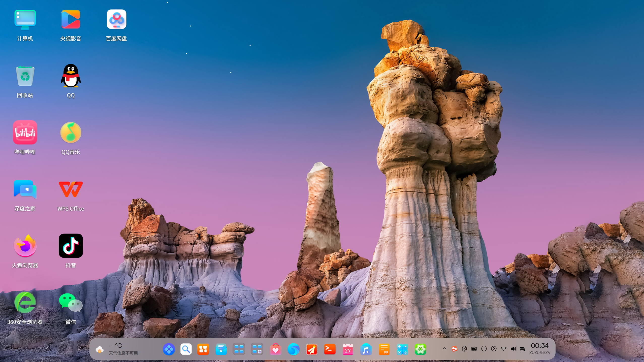
Task: Select the 微信 WeChat desktop icon
Action: coord(71,303)
